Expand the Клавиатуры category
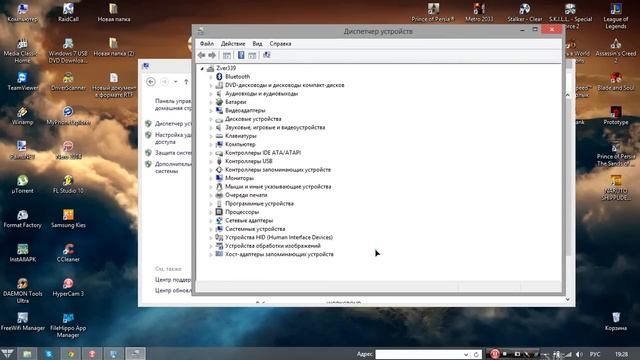The height and width of the screenshot is (360, 640). (x=211, y=136)
